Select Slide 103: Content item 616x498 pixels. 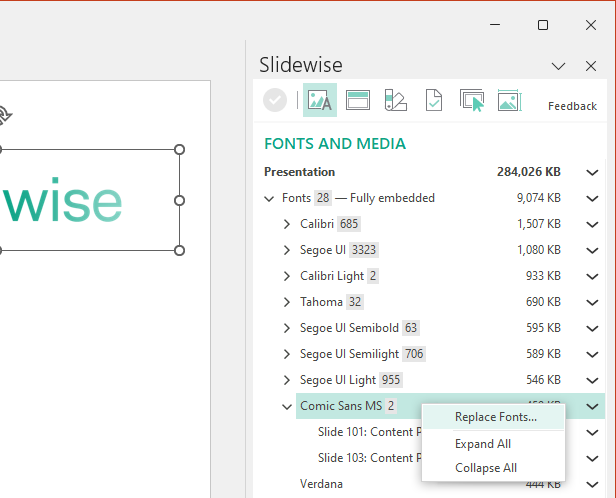tap(369, 458)
